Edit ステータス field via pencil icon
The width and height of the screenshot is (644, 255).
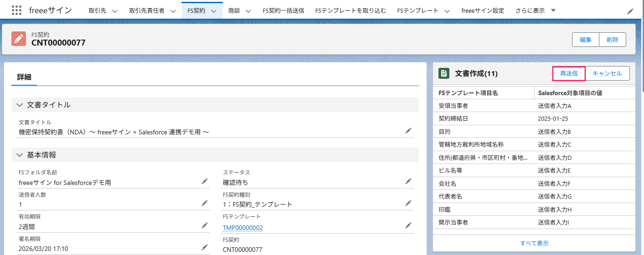click(x=408, y=182)
